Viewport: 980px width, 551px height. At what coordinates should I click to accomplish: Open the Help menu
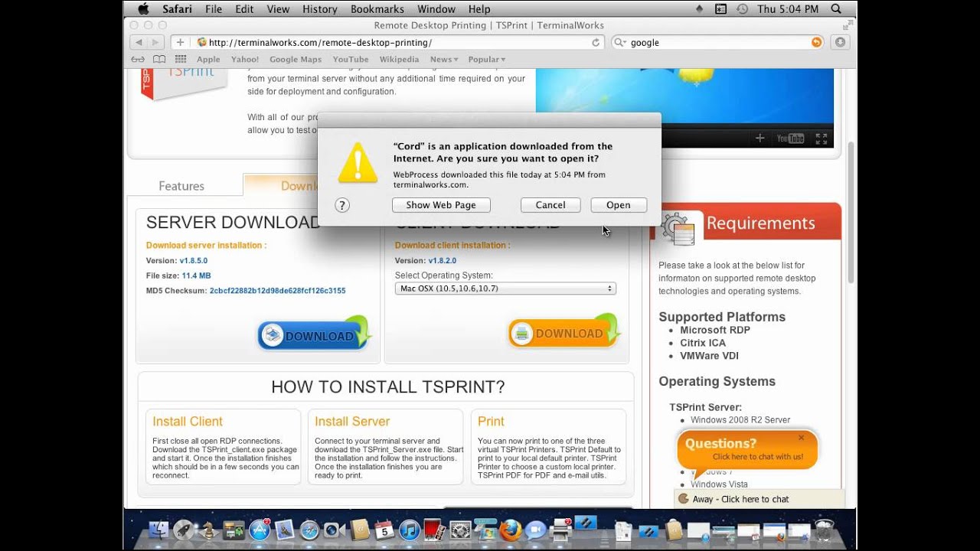tap(479, 9)
